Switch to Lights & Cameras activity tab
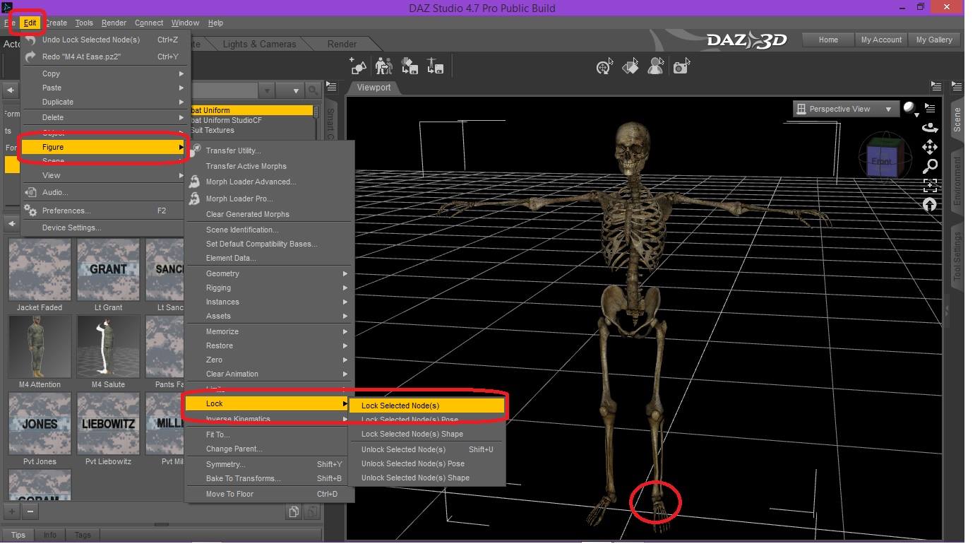Screen dimensions: 980x544 [x=259, y=44]
